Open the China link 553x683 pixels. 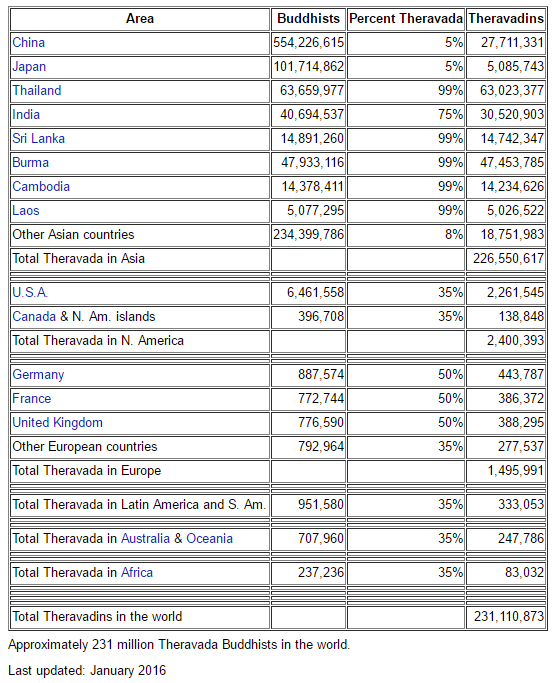tap(28, 43)
